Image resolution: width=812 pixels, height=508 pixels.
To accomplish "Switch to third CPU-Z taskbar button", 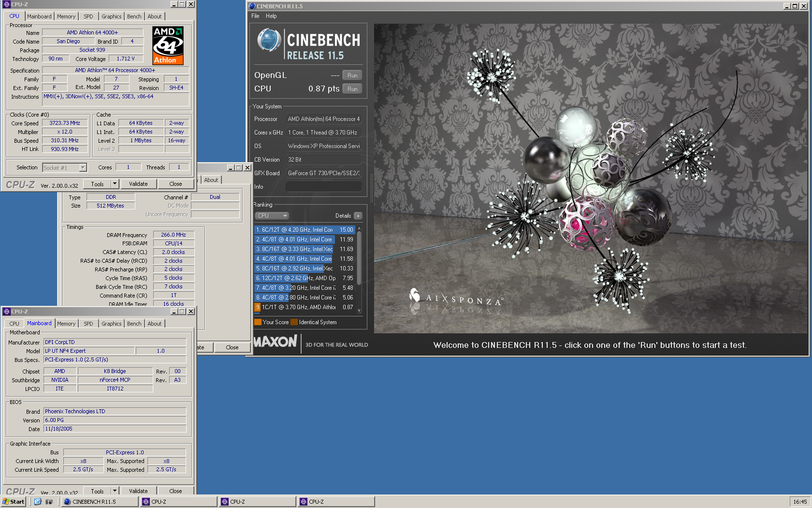I will click(336, 502).
